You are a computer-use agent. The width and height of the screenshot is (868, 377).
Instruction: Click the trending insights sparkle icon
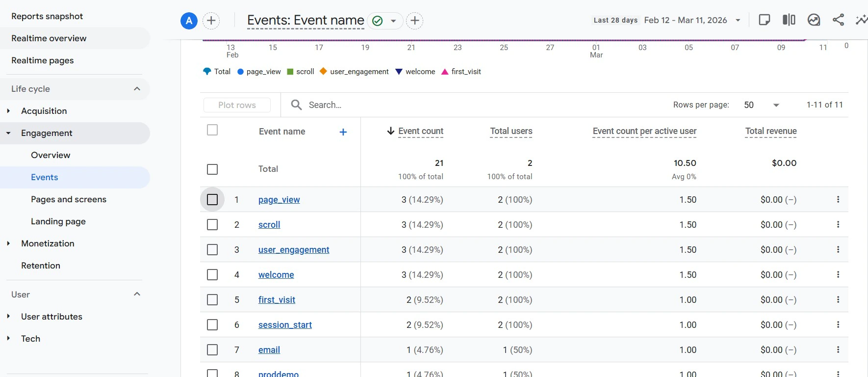tap(862, 20)
